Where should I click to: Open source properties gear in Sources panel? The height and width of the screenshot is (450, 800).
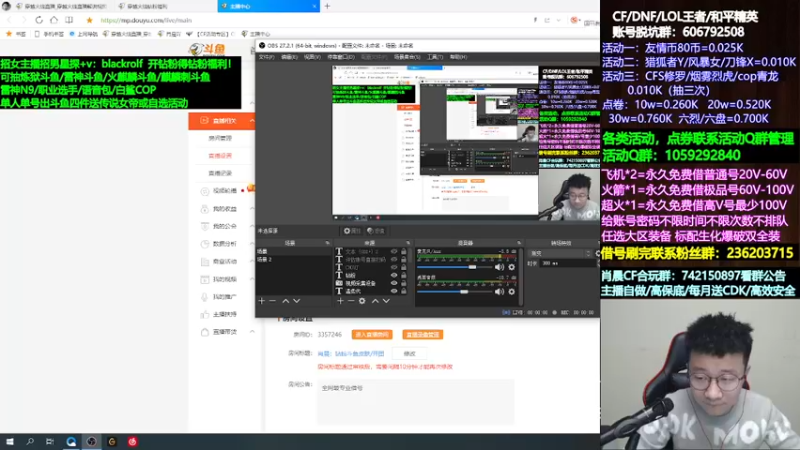coord(362,301)
